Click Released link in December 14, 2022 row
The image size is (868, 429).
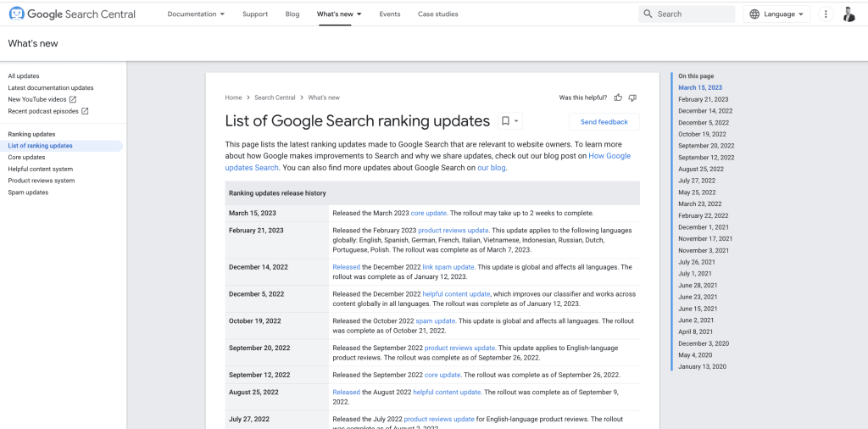click(x=346, y=267)
